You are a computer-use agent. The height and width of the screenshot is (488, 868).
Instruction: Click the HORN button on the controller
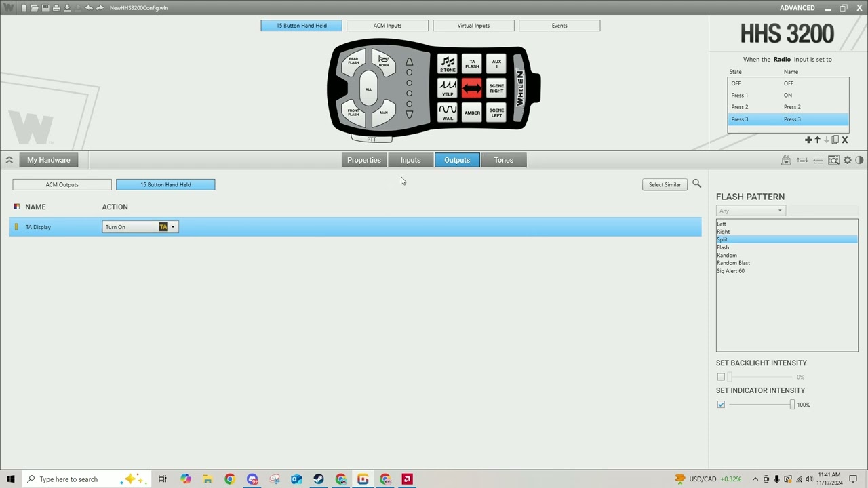(383, 62)
